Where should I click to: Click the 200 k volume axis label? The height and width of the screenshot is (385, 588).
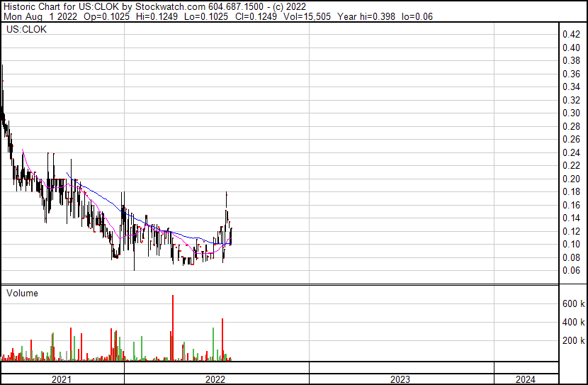tap(574, 340)
